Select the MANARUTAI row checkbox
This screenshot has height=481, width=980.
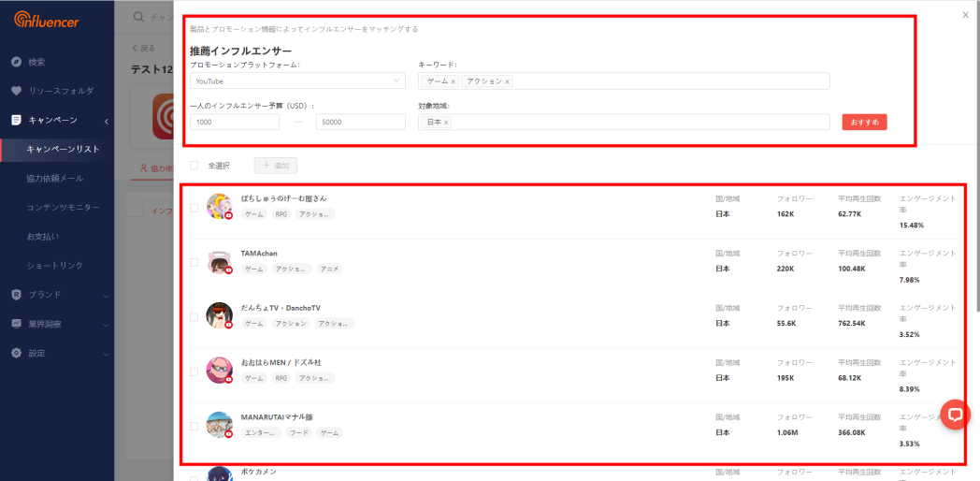click(194, 426)
